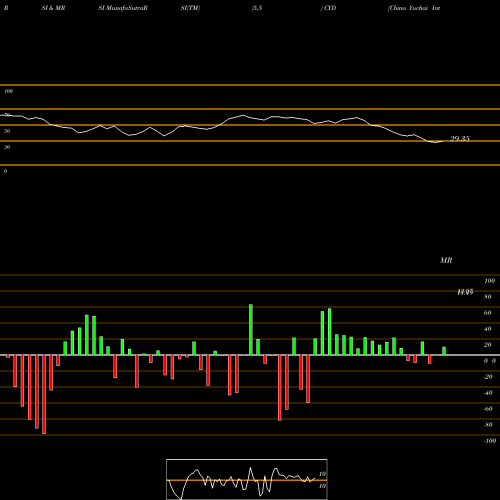Click the lowest red histogram bar
This screenshot has height=500, width=500.
click(44, 394)
